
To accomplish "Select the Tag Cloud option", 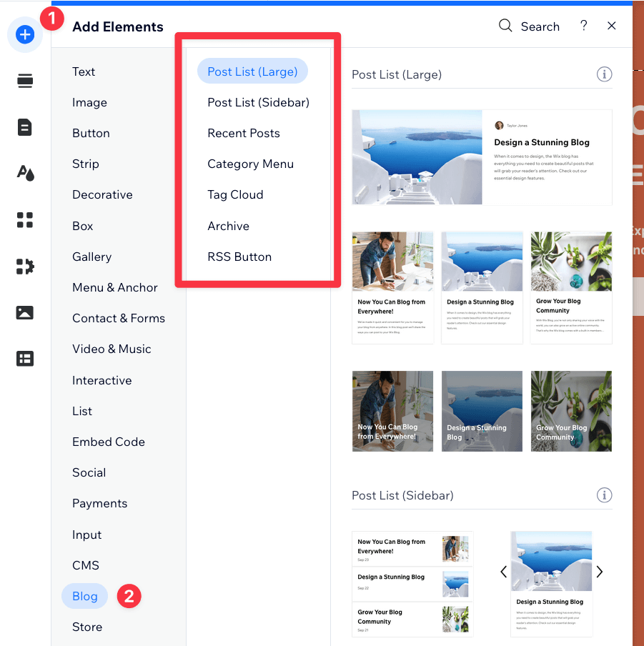I will 235,194.
